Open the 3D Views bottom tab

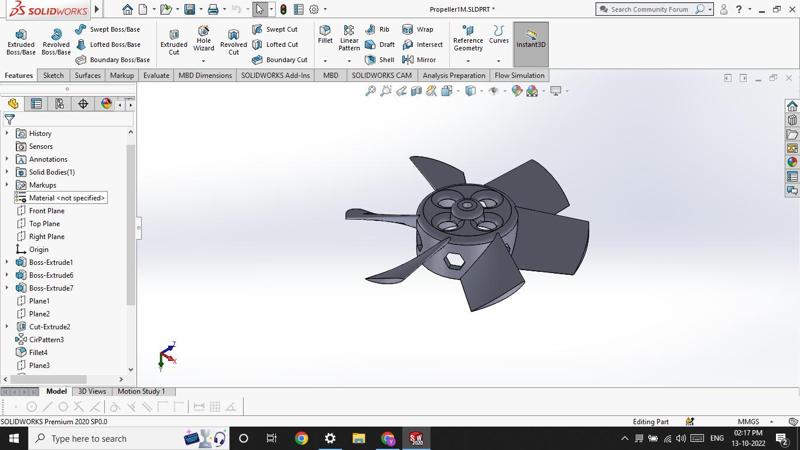(x=92, y=391)
